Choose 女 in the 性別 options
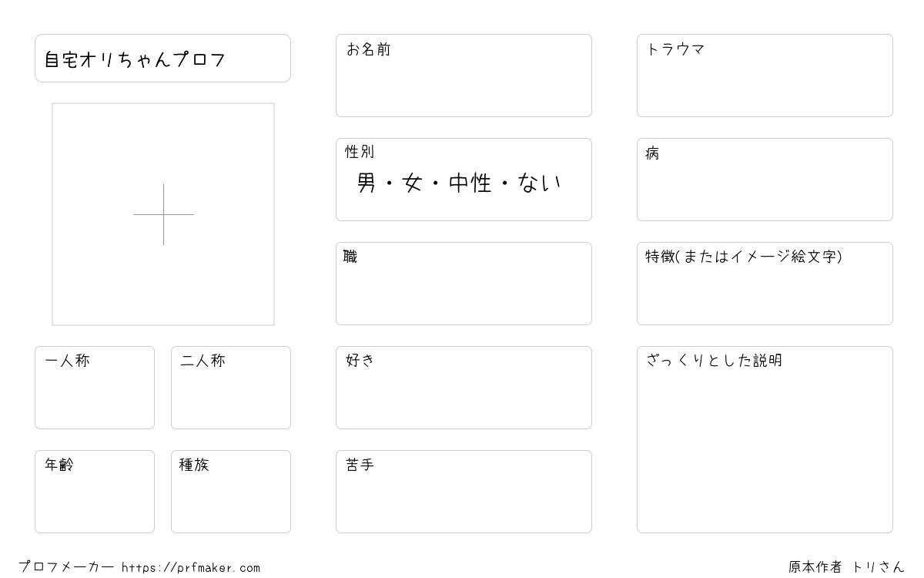This screenshot has width=924, height=578. 412,183
